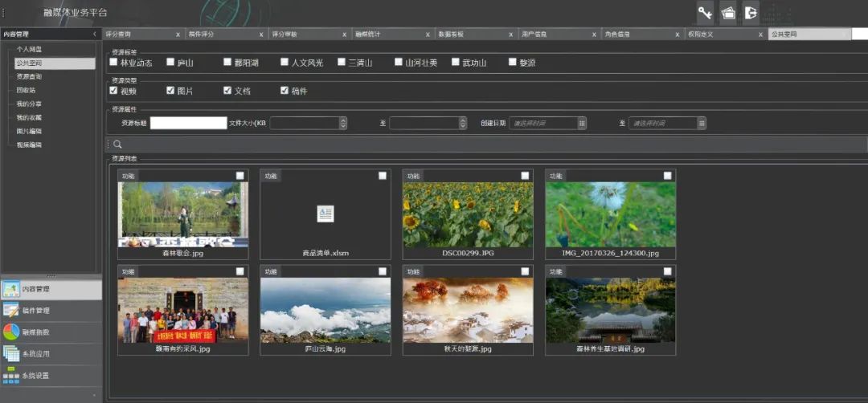Open 系统设置 module icon
The width and height of the screenshot is (868, 403).
pos(11,375)
